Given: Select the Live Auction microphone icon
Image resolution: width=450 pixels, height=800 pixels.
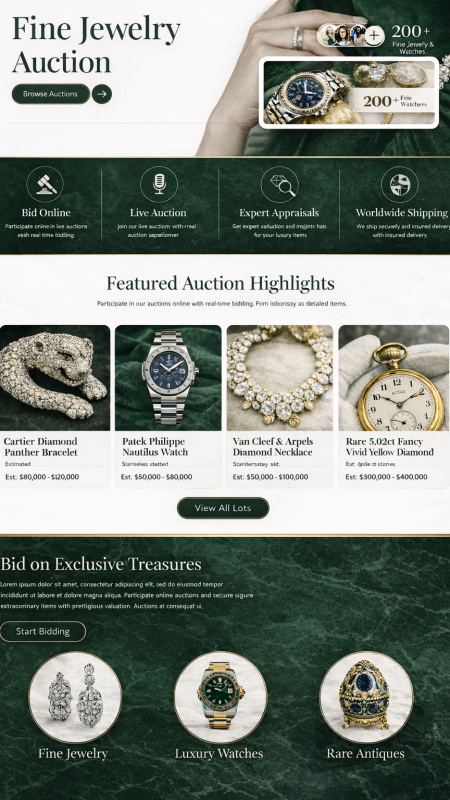Looking at the screenshot, I should [159, 185].
